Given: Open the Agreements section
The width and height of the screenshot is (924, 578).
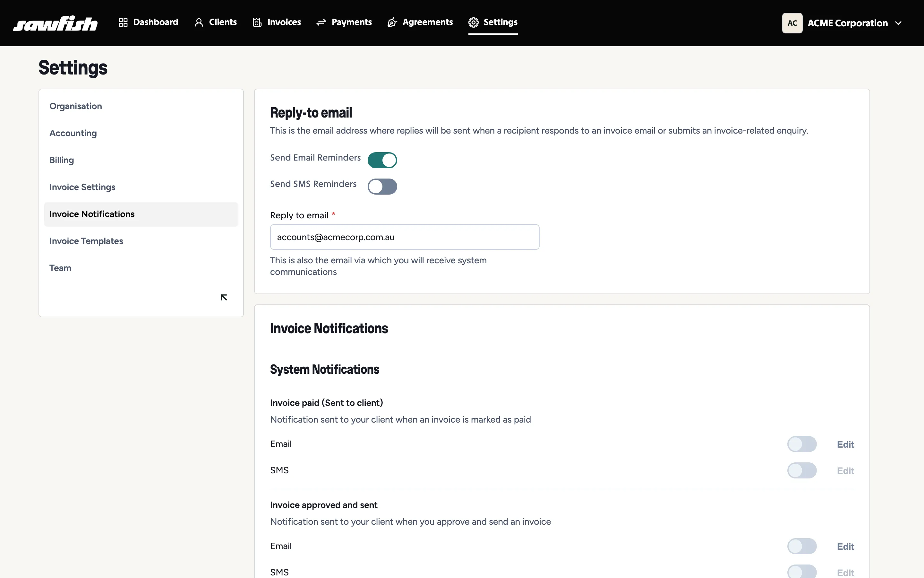Looking at the screenshot, I should coord(420,22).
